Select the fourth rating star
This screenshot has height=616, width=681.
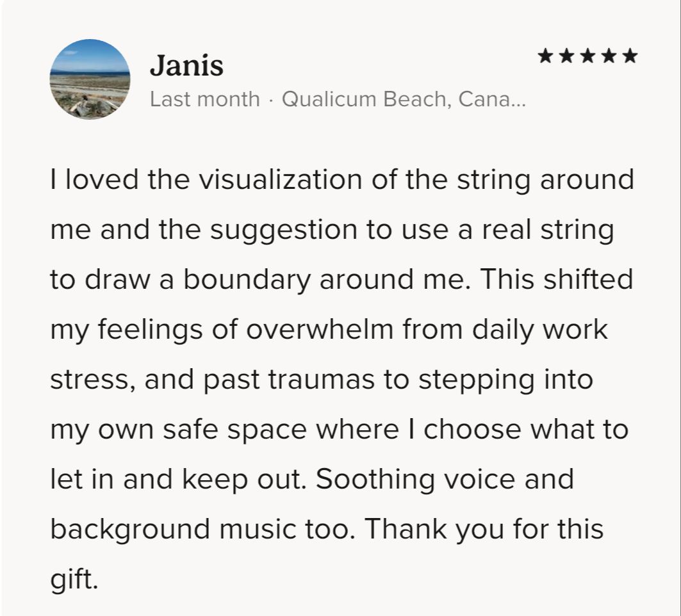tap(609, 56)
